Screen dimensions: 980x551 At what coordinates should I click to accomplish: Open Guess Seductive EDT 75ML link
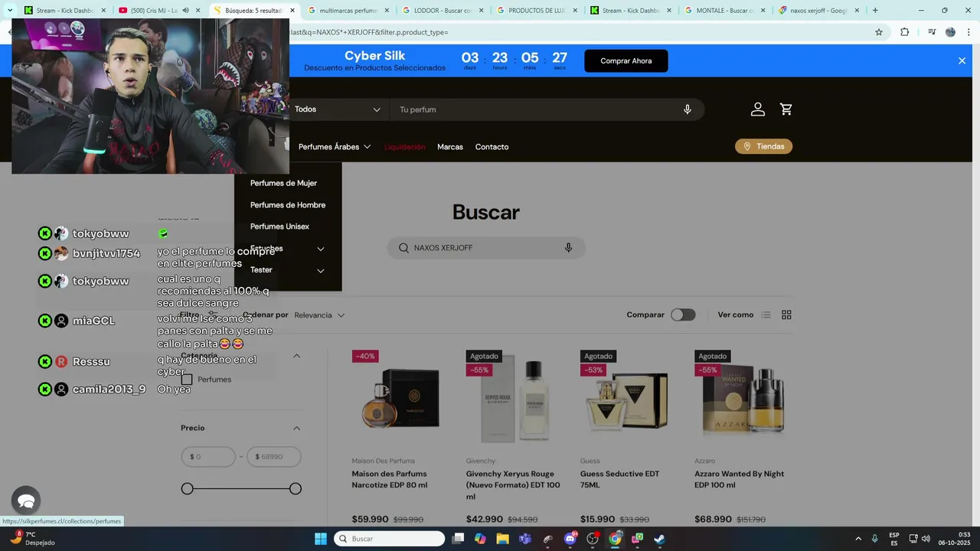(619, 479)
